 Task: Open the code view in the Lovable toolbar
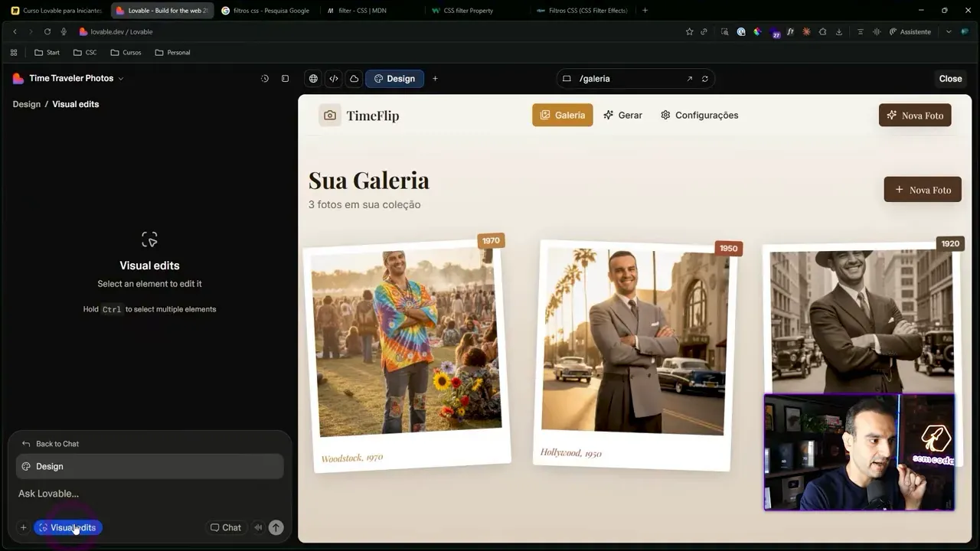click(333, 78)
